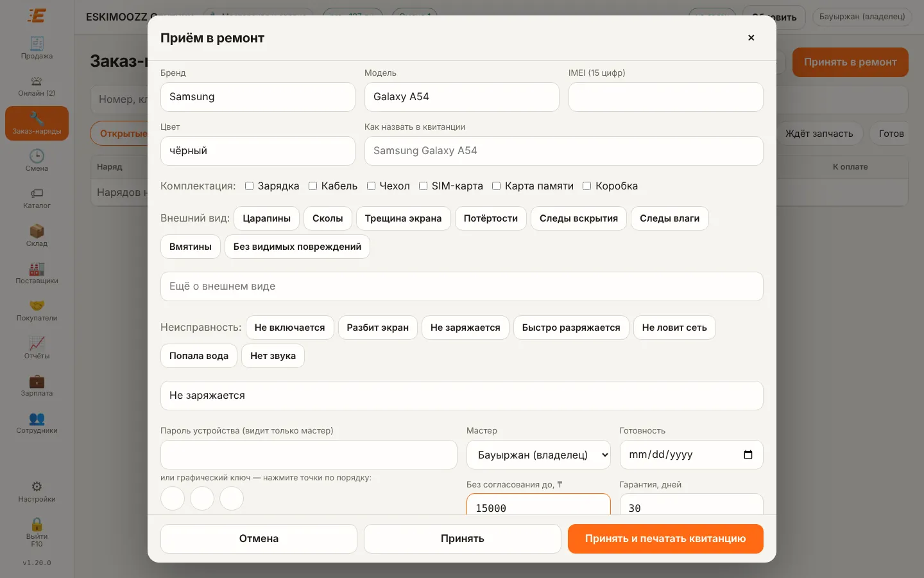Open the Каталог sidebar icon

[37, 198]
